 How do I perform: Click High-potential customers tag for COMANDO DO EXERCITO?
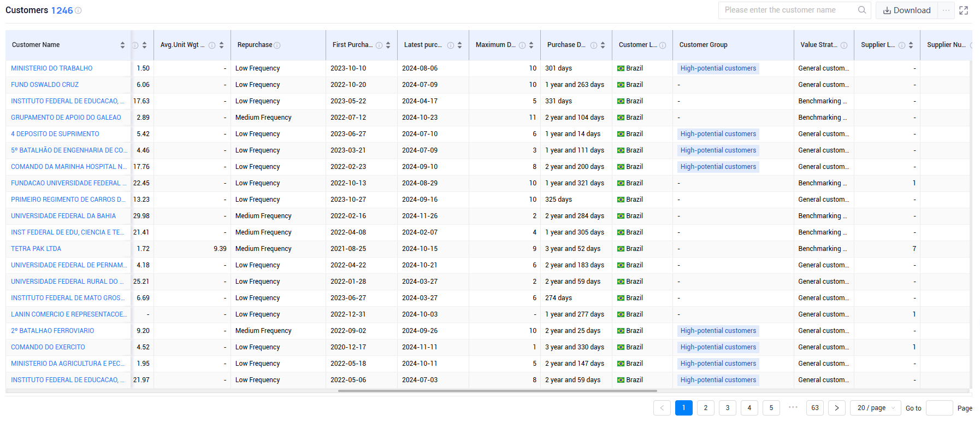[718, 347]
